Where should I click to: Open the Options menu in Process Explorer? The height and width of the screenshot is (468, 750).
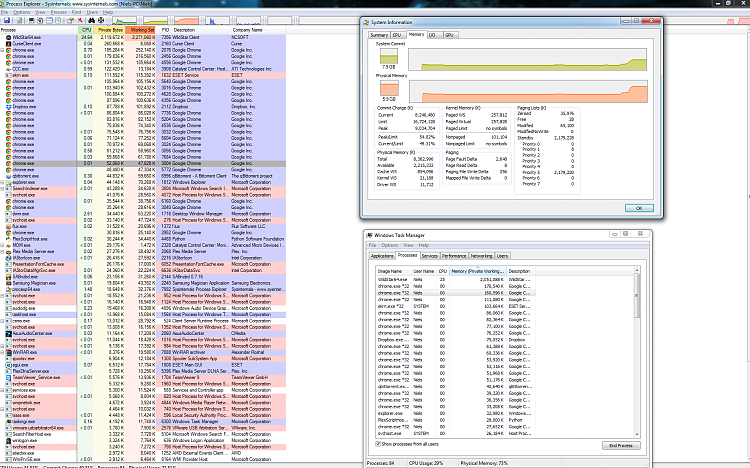(22, 12)
